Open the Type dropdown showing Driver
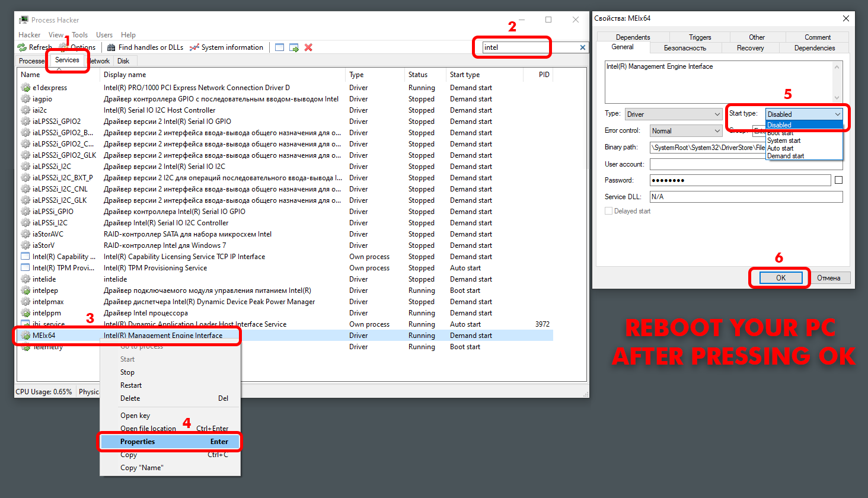The image size is (868, 498). coord(674,114)
